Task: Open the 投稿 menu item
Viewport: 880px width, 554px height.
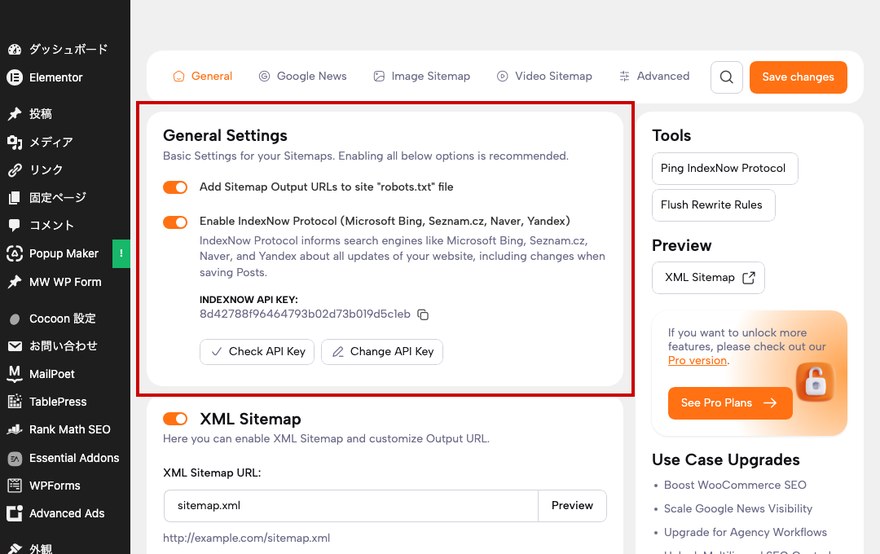Action: click(x=65, y=114)
